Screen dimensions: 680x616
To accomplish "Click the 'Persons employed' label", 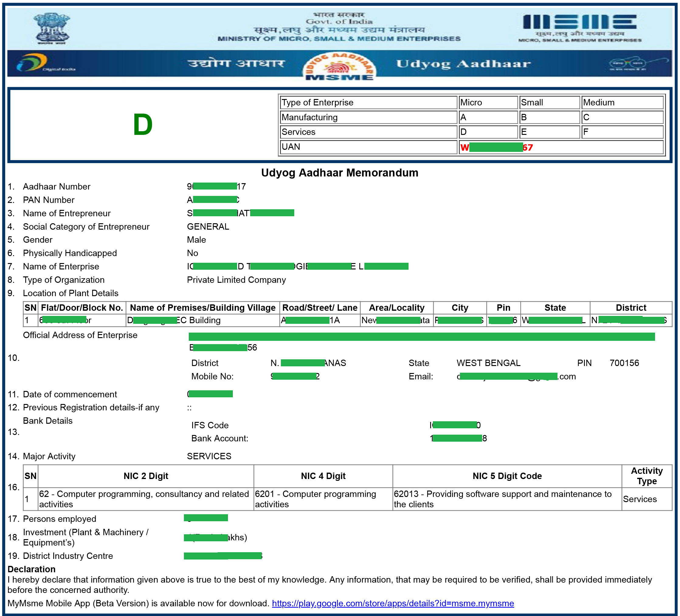I will [x=59, y=518].
